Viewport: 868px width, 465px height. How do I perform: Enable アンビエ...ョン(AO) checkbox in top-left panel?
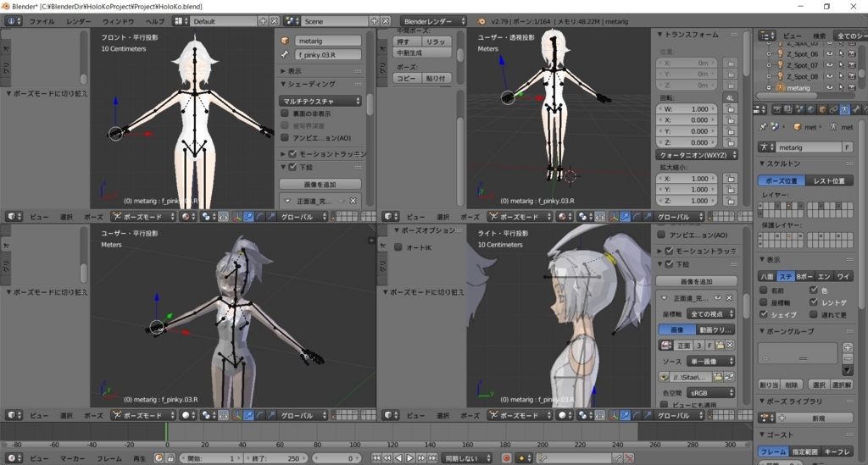pos(285,138)
